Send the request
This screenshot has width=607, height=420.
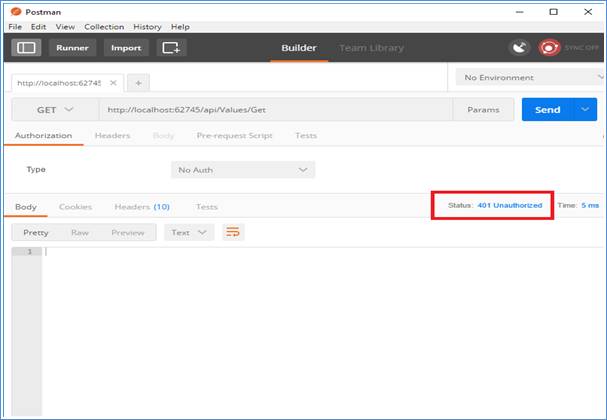[x=547, y=110]
